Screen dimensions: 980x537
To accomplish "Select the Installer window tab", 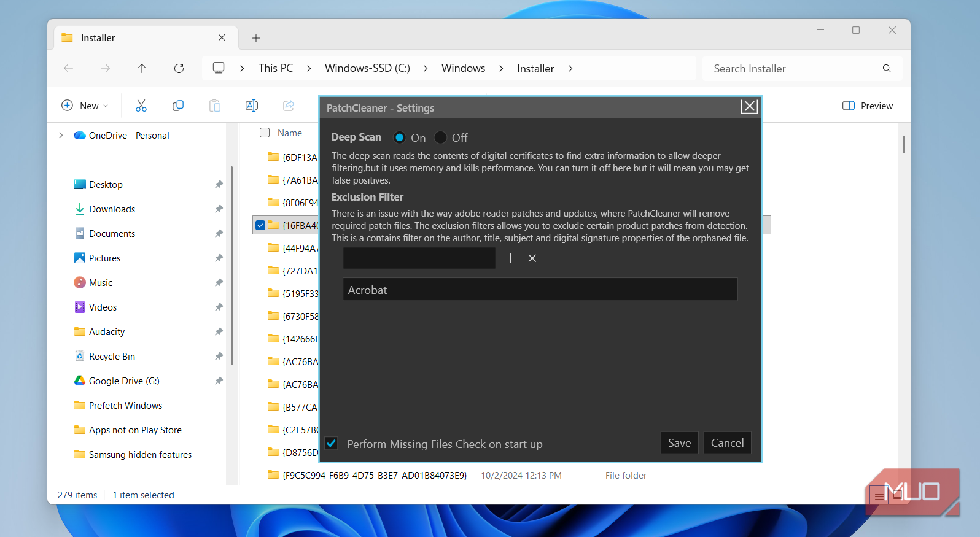I will [146, 38].
